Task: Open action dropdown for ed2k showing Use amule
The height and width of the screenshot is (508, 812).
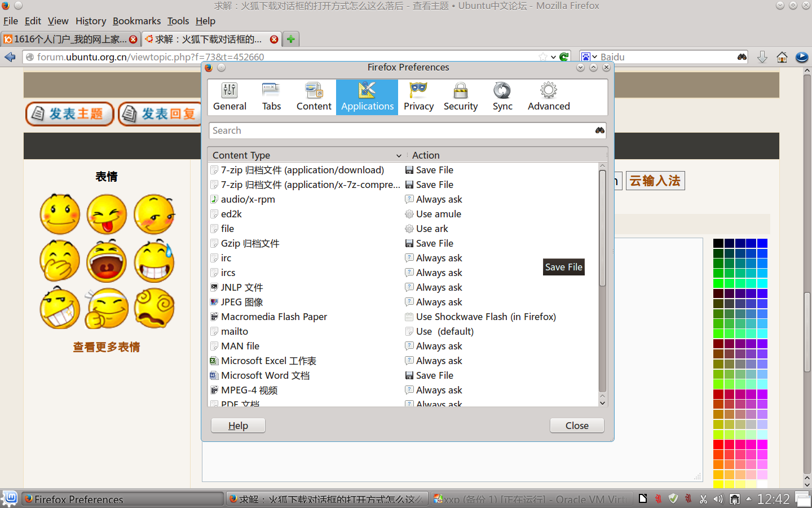Action: 501,214
